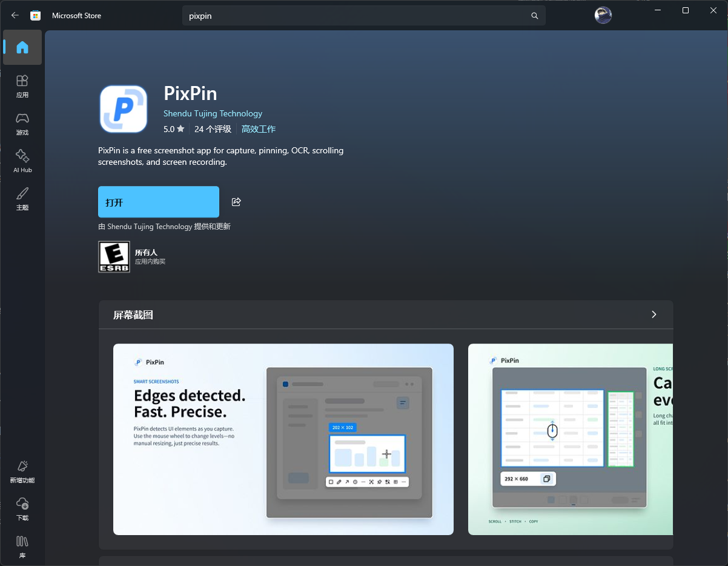View the 24 个评级 ratings
This screenshot has width=728, height=566.
[213, 129]
